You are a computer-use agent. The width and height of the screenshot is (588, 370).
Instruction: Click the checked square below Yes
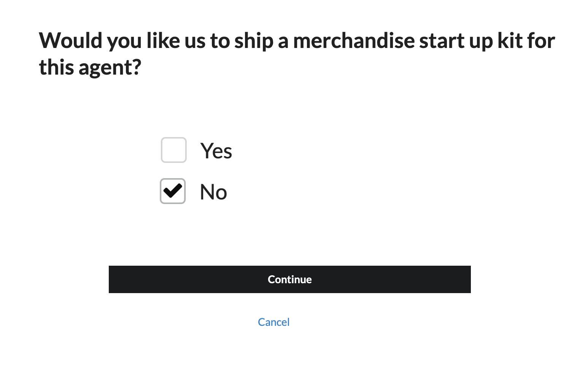click(x=173, y=191)
